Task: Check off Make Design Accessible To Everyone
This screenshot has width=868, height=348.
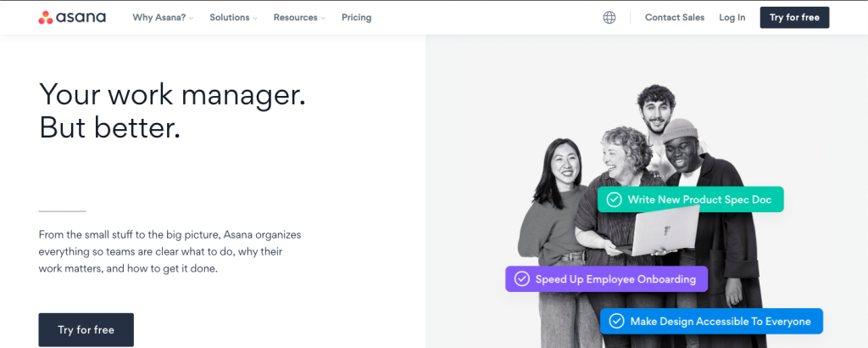Action: (617, 322)
